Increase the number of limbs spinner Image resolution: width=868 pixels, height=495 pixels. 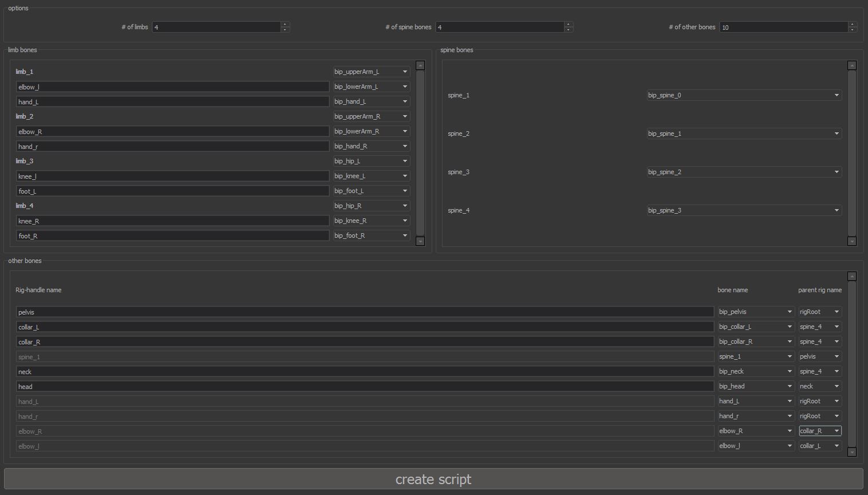click(285, 24)
